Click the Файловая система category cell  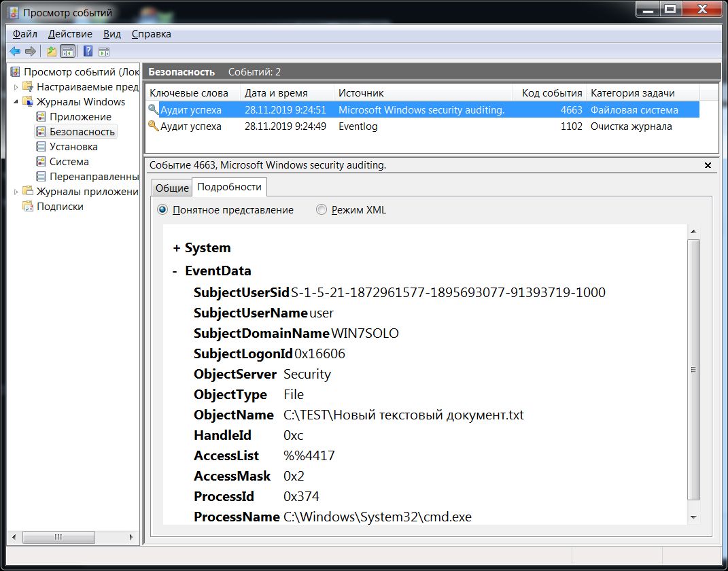[634, 110]
